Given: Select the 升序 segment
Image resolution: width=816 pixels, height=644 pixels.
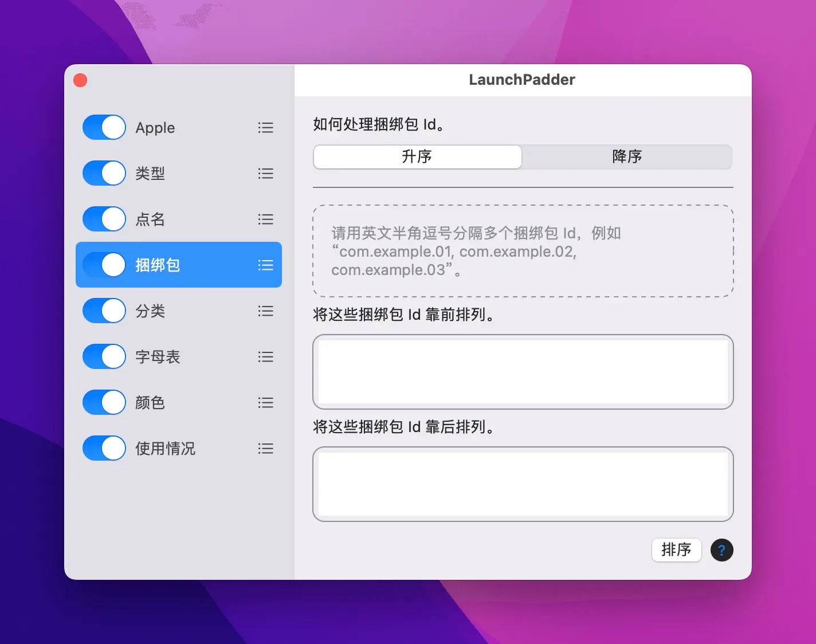Looking at the screenshot, I should coord(417,156).
